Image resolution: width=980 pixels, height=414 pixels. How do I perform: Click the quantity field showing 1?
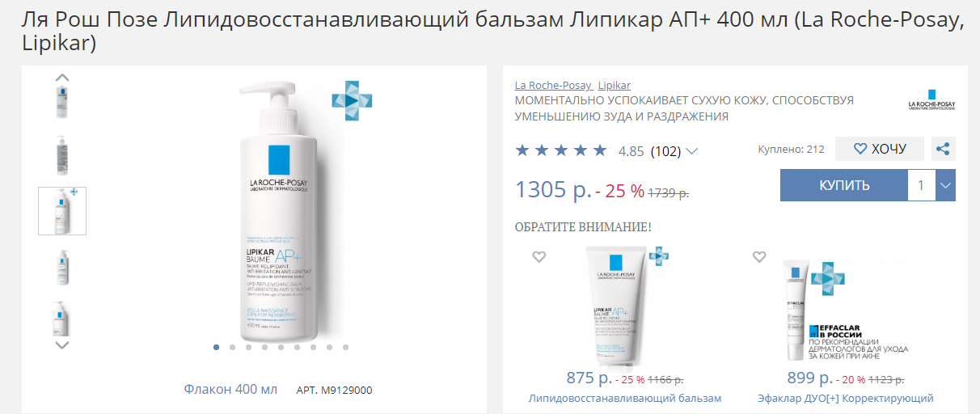921,185
